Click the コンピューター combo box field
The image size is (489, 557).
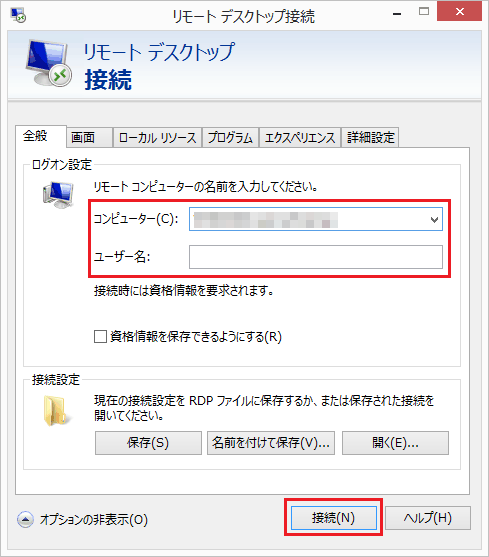point(316,219)
